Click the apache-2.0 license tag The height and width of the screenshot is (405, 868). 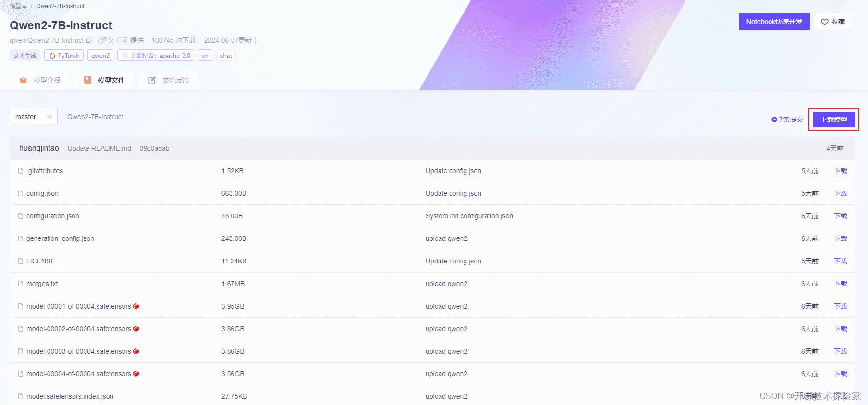tap(156, 56)
